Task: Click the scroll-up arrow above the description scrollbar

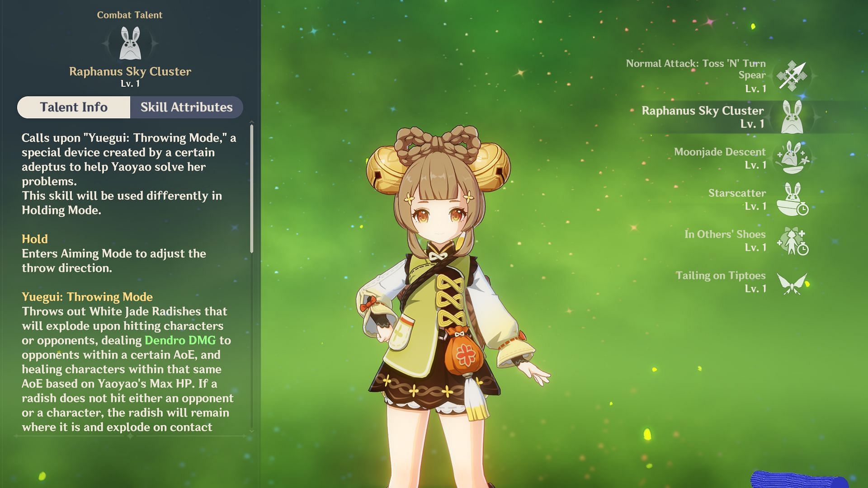Action: (251, 122)
